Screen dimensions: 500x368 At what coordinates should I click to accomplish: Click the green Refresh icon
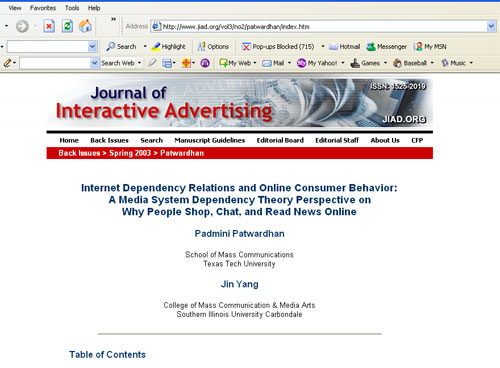coord(67,26)
